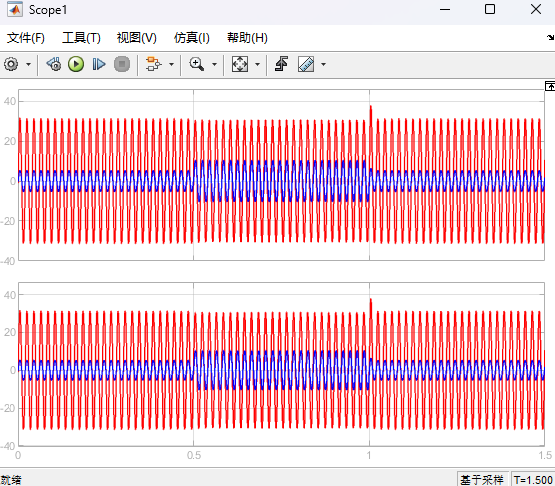This screenshot has height=486, width=555.
Task: Open the Configuration Properties gear icon
Action: (x=11, y=64)
